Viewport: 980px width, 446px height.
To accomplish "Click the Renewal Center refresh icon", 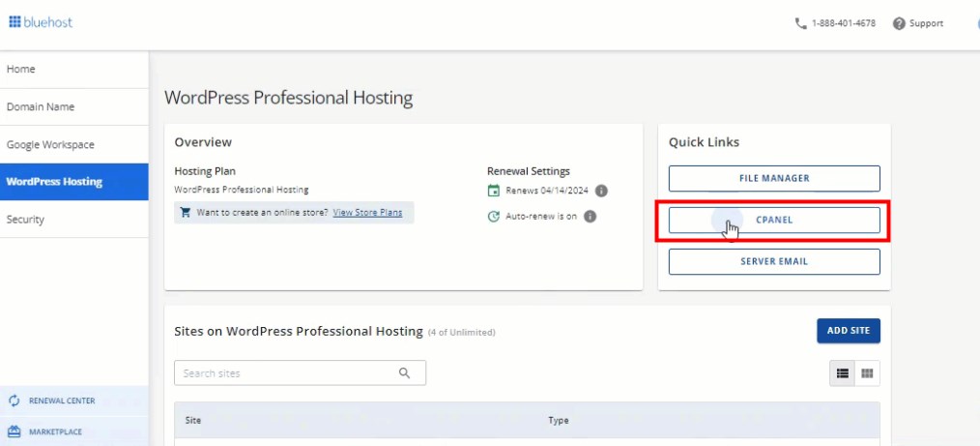I will [x=14, y=401].
